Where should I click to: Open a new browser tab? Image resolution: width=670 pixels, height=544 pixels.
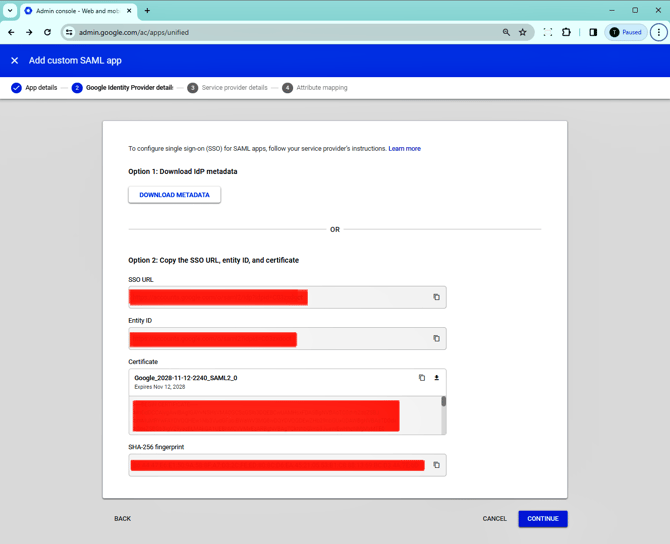coord(147,11)
